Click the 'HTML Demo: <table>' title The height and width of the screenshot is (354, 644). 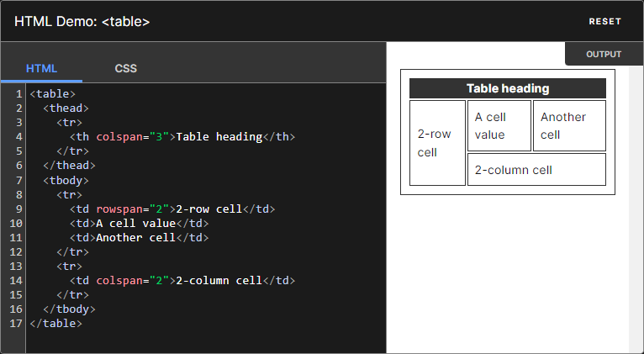[x=82, y=21]
